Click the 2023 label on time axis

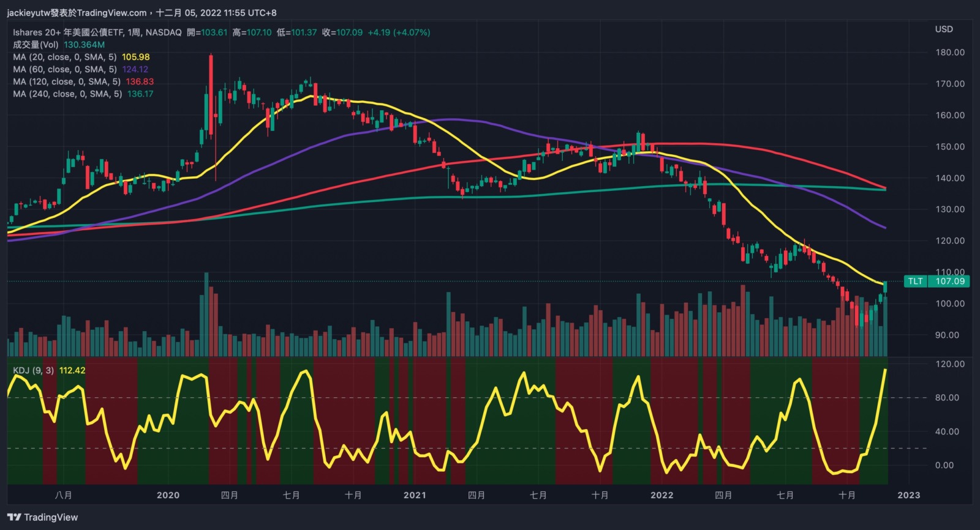[x=908, y=495]
